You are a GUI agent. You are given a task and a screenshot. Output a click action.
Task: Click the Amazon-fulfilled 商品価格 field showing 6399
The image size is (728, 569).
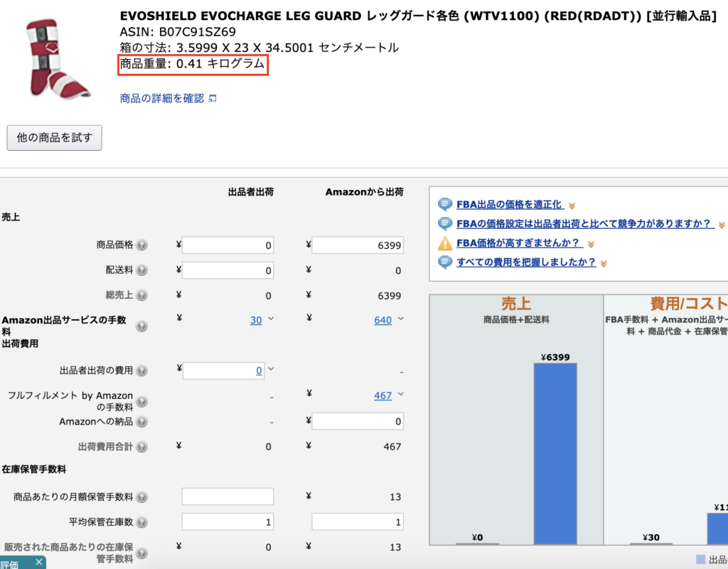pyautogui.click(x=358, y=245)
